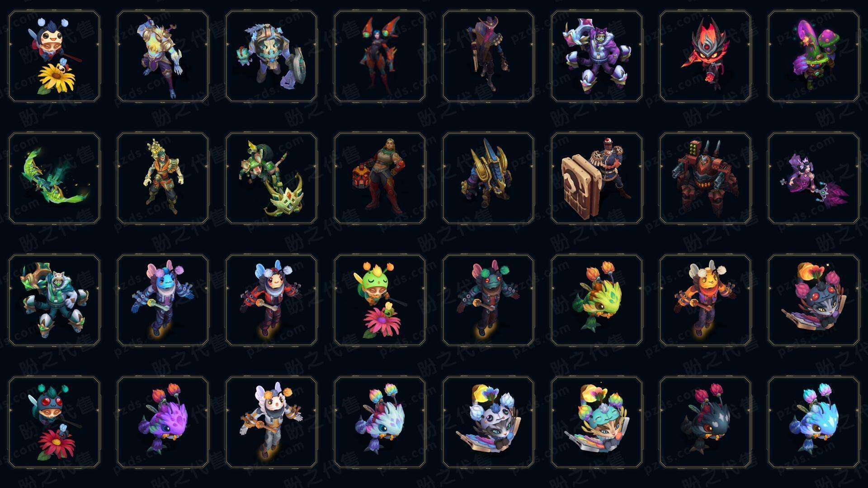Open the cowboy hat gunslinger skin
Image resolution: width=868 pixels, height=488 pixels.
[x=488, y=56]
